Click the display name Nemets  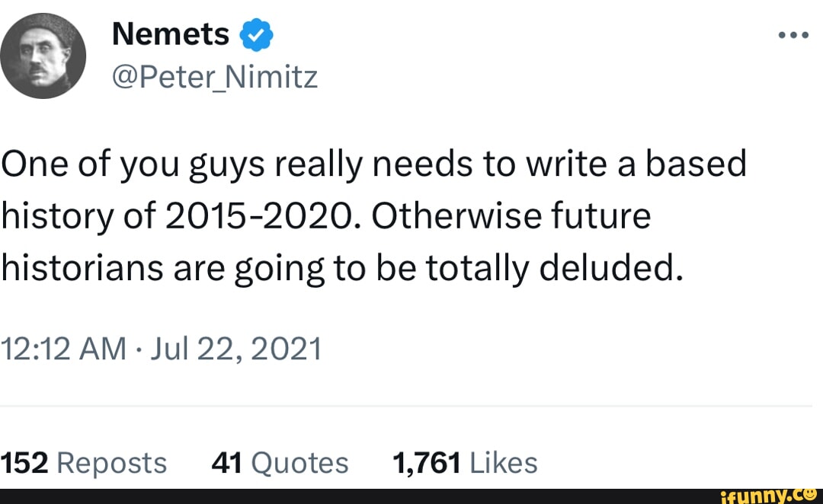click(x=171, y=34)
